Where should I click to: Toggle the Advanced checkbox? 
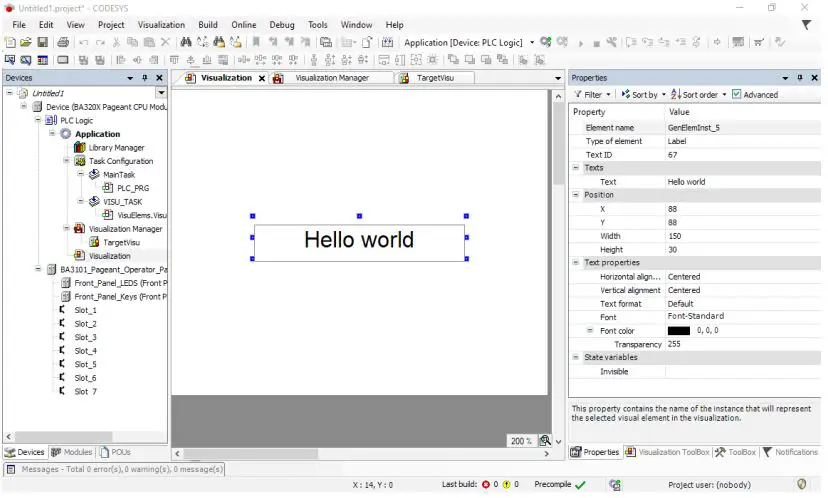coord(737,95)
